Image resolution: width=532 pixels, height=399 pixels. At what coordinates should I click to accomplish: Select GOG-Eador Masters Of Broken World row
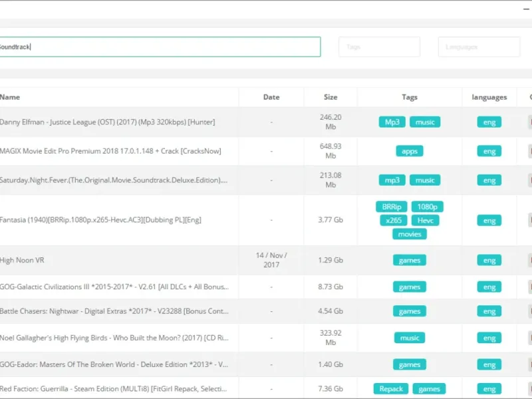266,364
